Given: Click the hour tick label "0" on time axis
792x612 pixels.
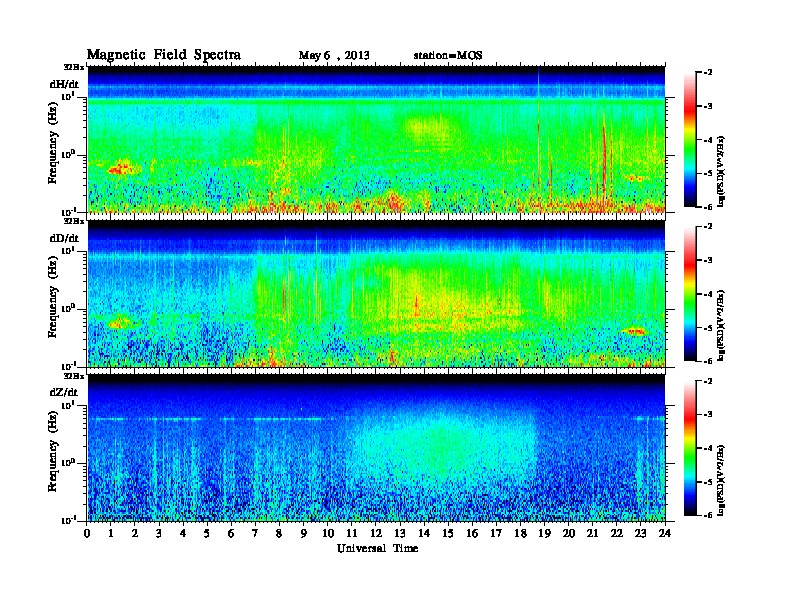Looking at the screenshot, I should (x=87, y=533).
